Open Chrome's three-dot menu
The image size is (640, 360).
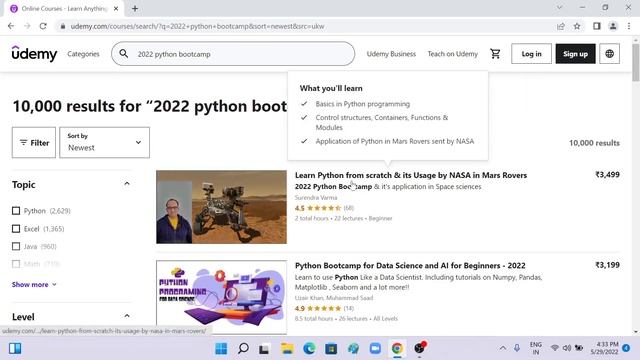coord(629,26)
